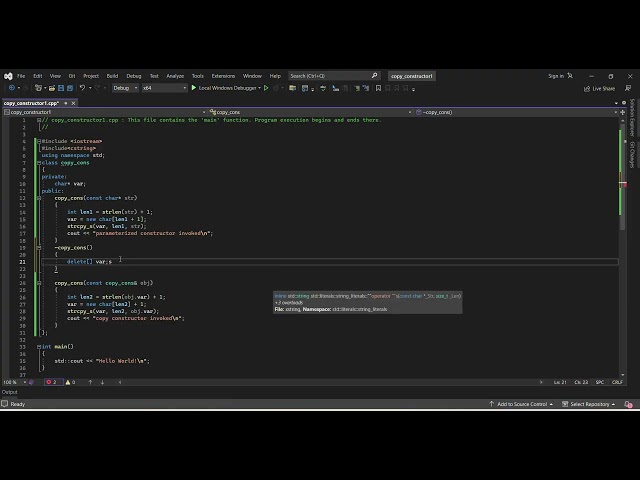Open the Build menu
Image resolution: width=640 pixels, height=480 pixels.
pyautogui.click(x=112, y=76)
